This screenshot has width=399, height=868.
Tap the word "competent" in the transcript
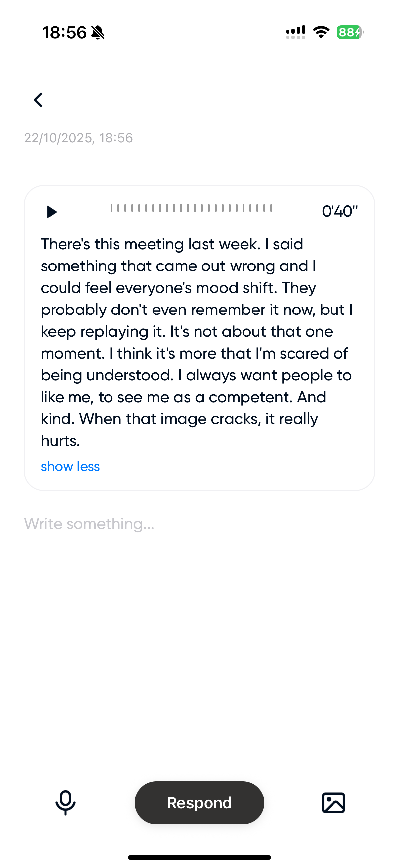pos(250,397)
